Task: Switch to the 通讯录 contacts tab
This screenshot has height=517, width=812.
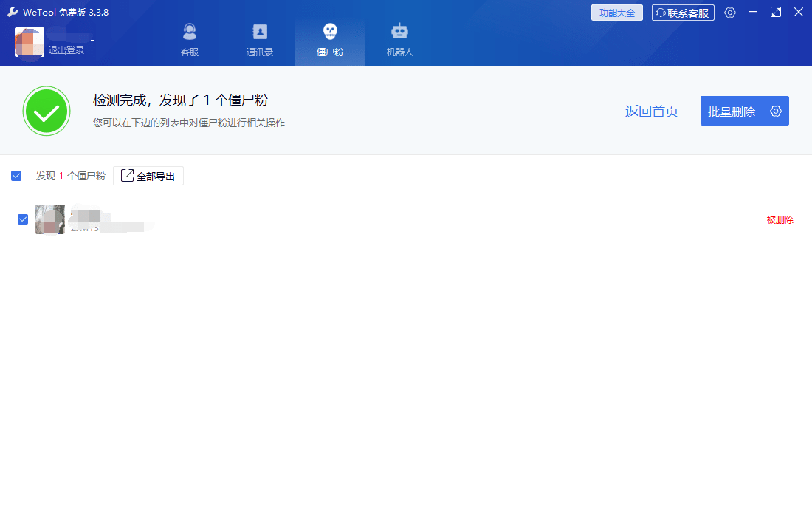Action: coord(259,41)
